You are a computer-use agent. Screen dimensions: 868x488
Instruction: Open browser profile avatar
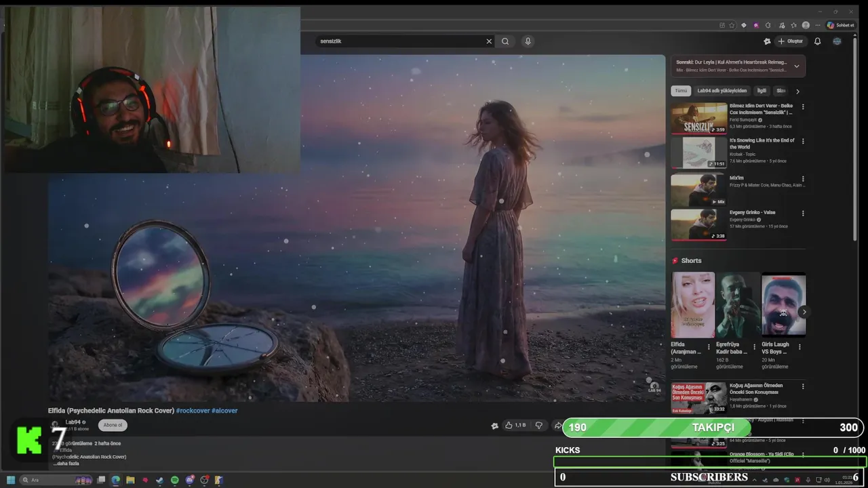click(806, 25)
